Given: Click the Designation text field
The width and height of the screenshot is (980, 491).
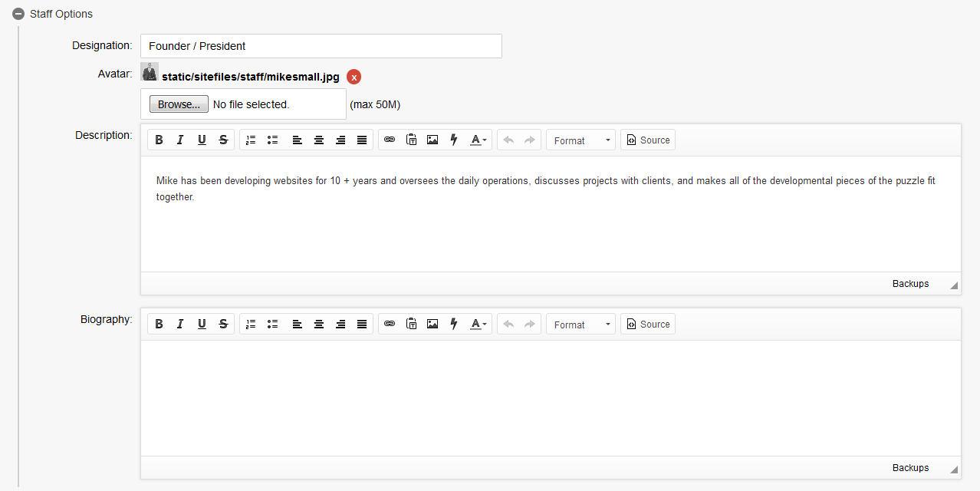Looking at the screenshot, I should click(321, 46).
